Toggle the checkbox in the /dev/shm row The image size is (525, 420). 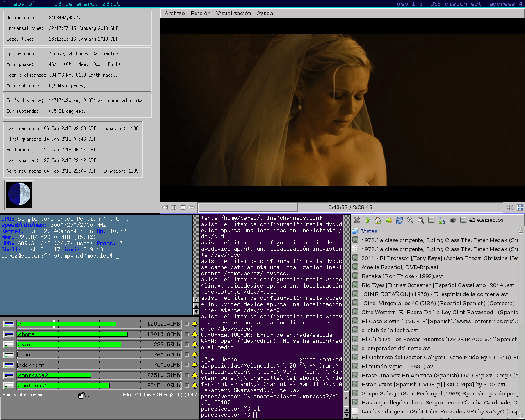187,365
